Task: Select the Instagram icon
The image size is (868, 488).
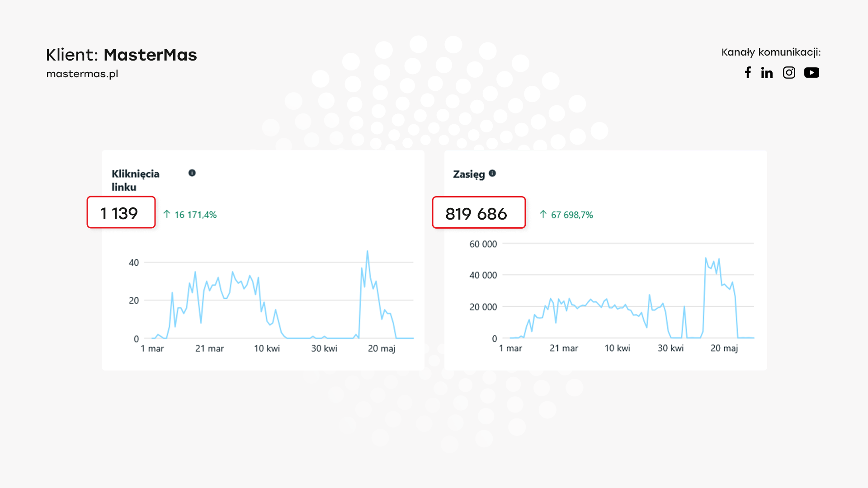Action: coord(789,73)
